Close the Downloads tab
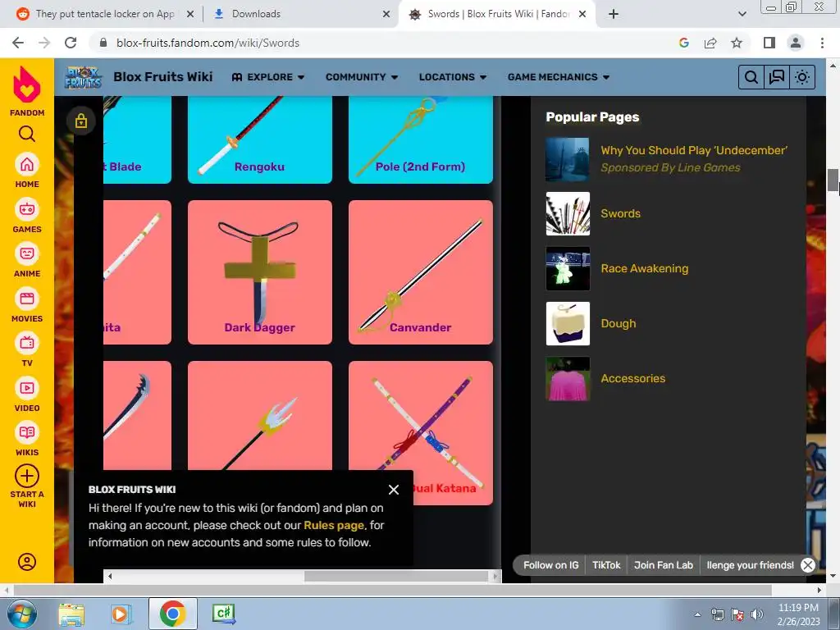 (386, 15)
